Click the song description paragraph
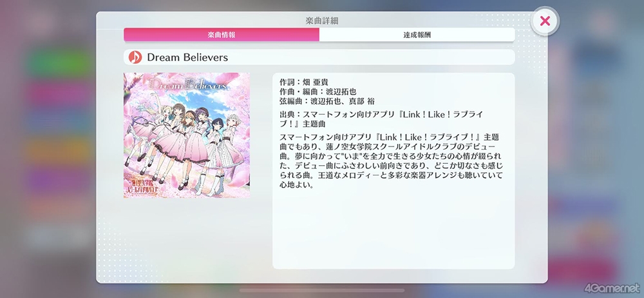 [391, 161]
